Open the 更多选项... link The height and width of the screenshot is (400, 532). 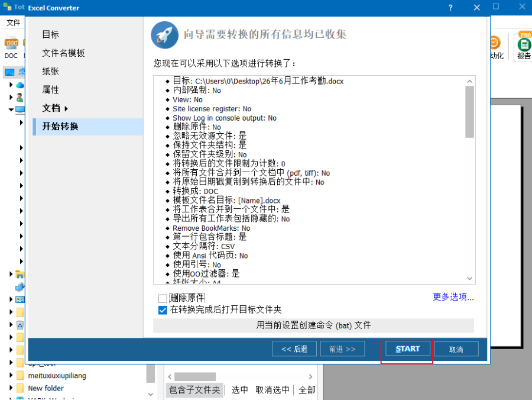click(x=453, y=297)
